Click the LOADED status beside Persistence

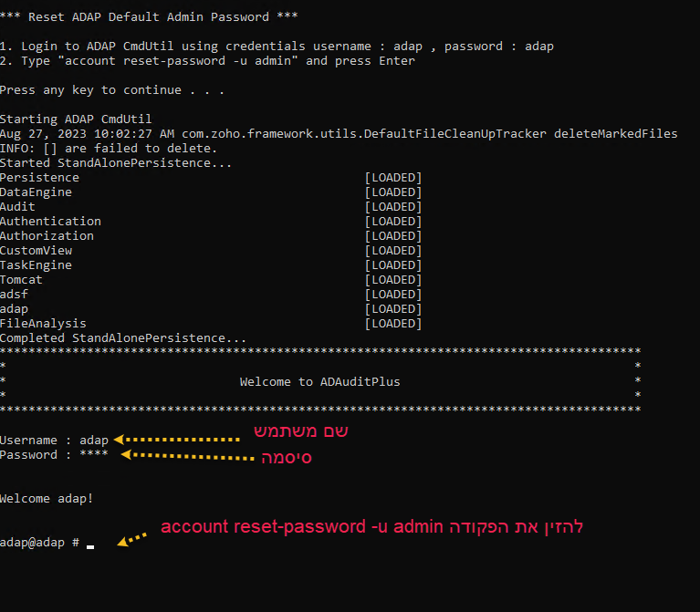(x=392, y=178)
